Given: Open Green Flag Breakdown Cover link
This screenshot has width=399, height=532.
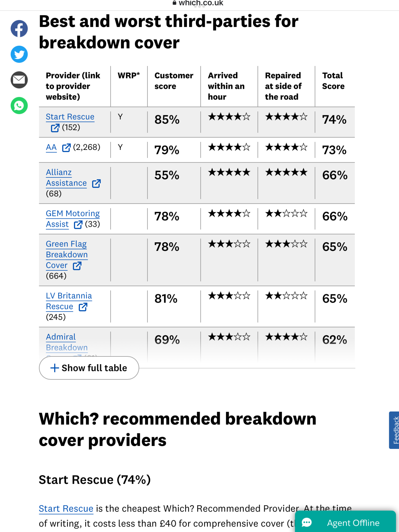Looking at the screenshot, I should pyautogui.click(x=67, y=255).
